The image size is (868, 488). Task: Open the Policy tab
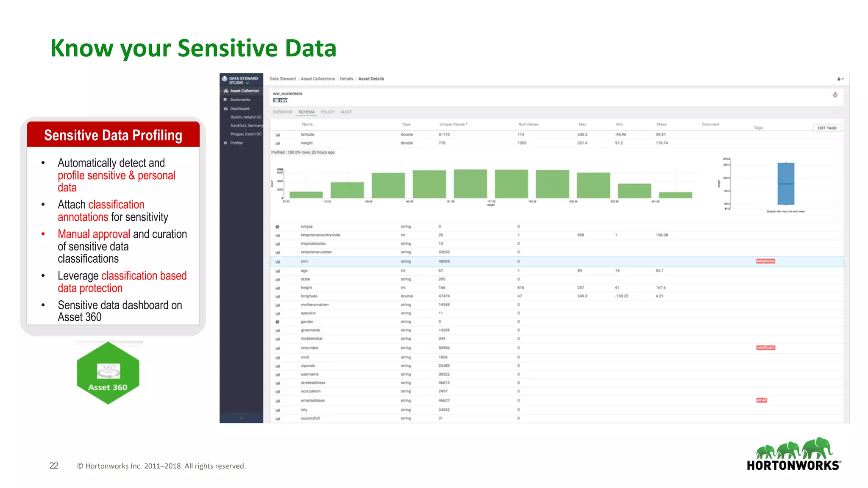327,112
